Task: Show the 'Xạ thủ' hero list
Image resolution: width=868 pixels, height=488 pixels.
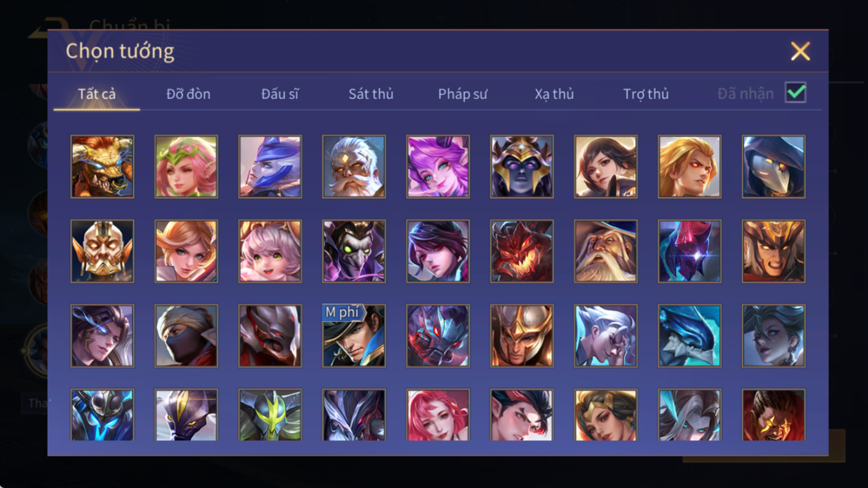Action: [554, 94]
